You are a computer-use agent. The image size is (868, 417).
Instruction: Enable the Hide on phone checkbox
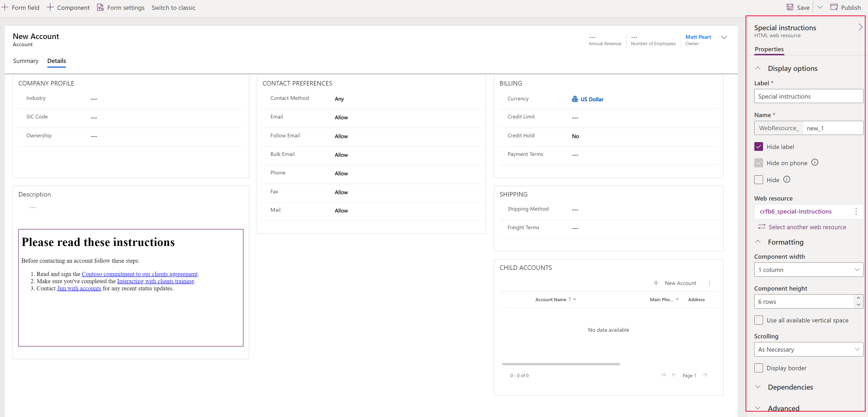pyautogui.click(x=759, y=163)
